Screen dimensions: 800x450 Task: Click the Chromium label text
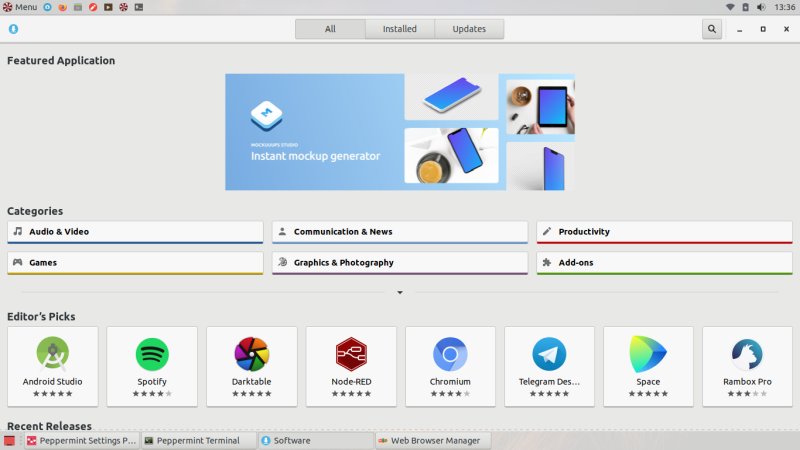pos(450,382)
